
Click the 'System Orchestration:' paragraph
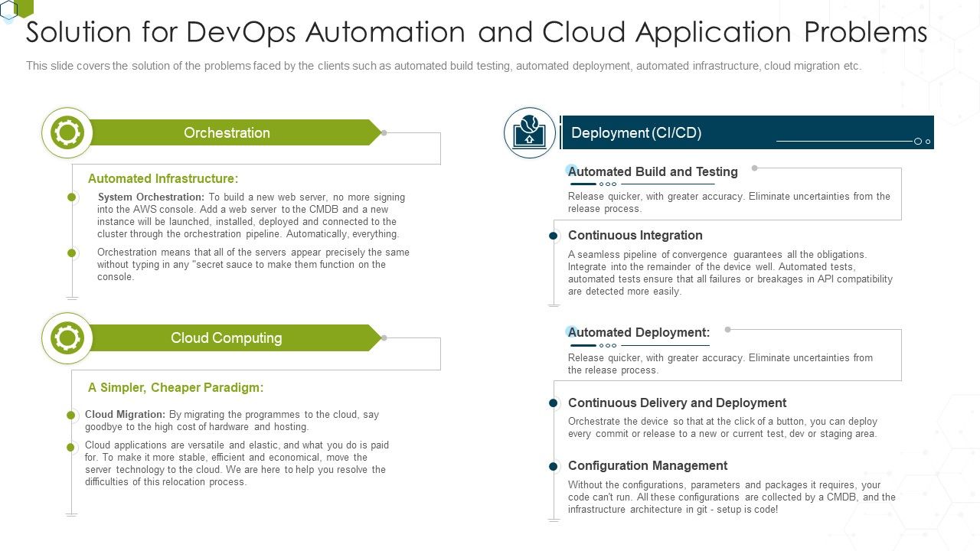(251, 216)
